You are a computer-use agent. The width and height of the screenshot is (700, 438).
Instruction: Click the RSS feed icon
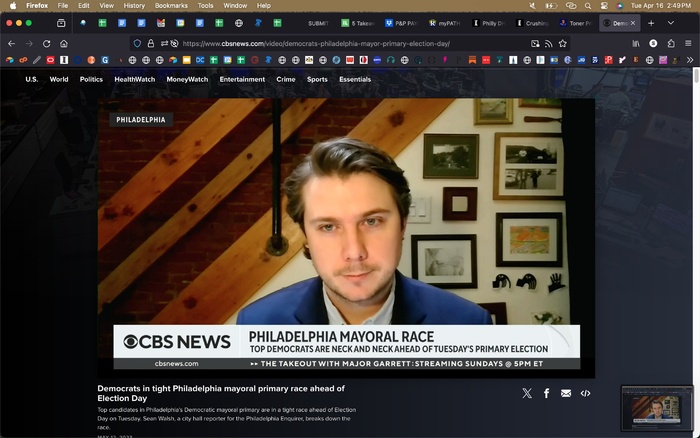point(549,43)
